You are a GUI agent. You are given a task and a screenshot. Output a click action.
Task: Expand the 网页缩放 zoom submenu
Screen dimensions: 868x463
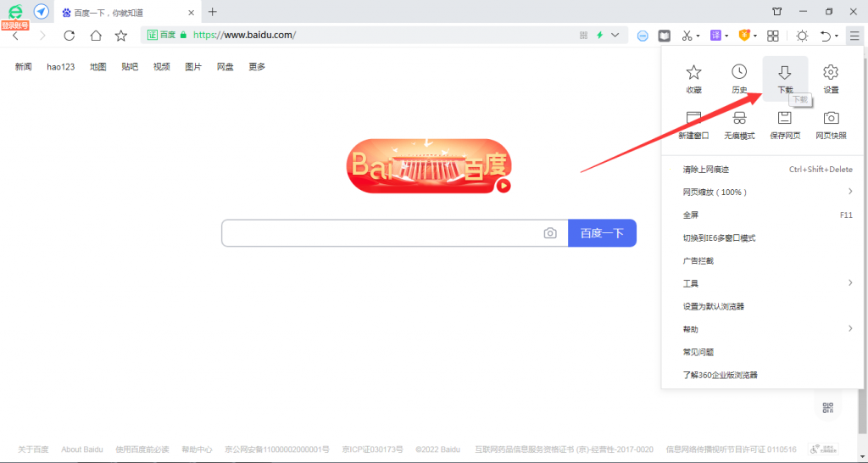pos(849,192)
